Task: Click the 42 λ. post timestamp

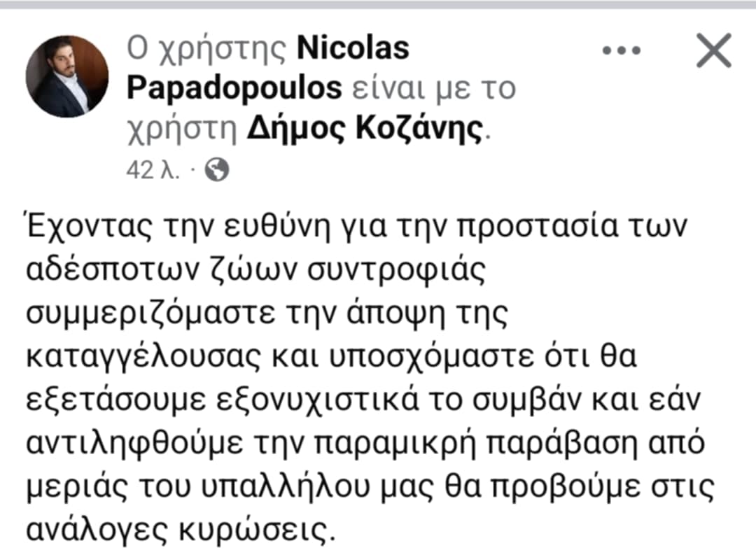Action: 153,169
